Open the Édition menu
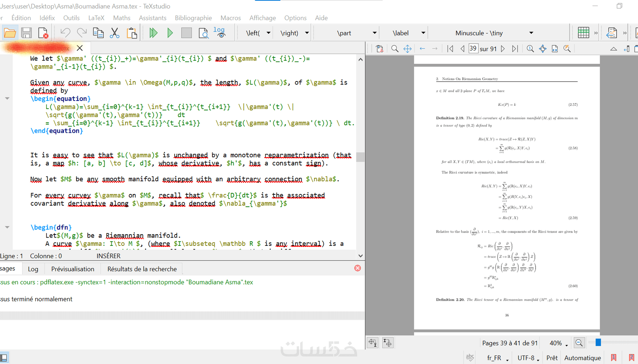Screen dimensions: 638x364 coord(21,18)
